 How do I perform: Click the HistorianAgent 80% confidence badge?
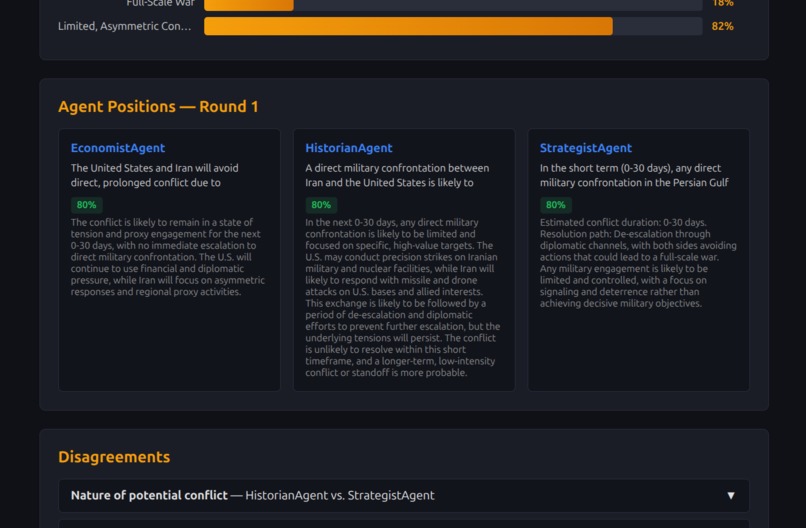pyautogui.click(x=321, y=205)
